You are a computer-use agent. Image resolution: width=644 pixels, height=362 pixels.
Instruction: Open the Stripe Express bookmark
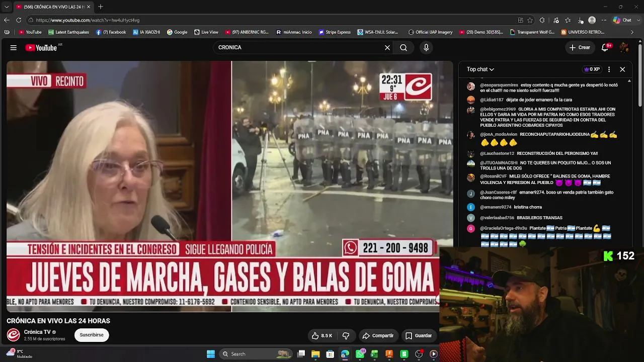click(335, 32)
